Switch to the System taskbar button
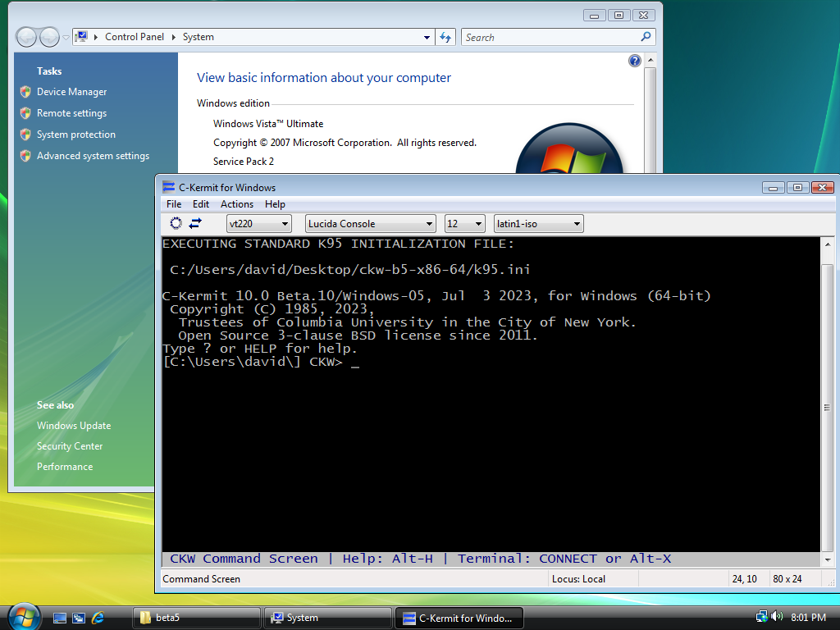 click(x=328, y=619)
